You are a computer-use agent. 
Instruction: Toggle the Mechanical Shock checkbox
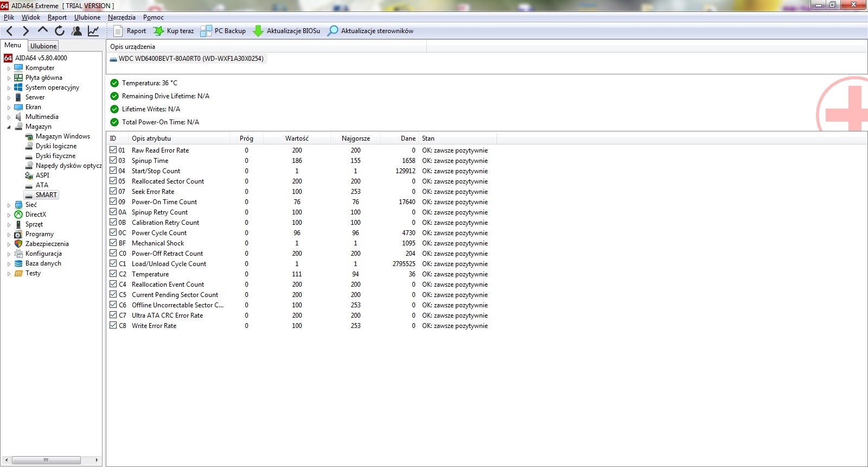(x=113, y=243)
